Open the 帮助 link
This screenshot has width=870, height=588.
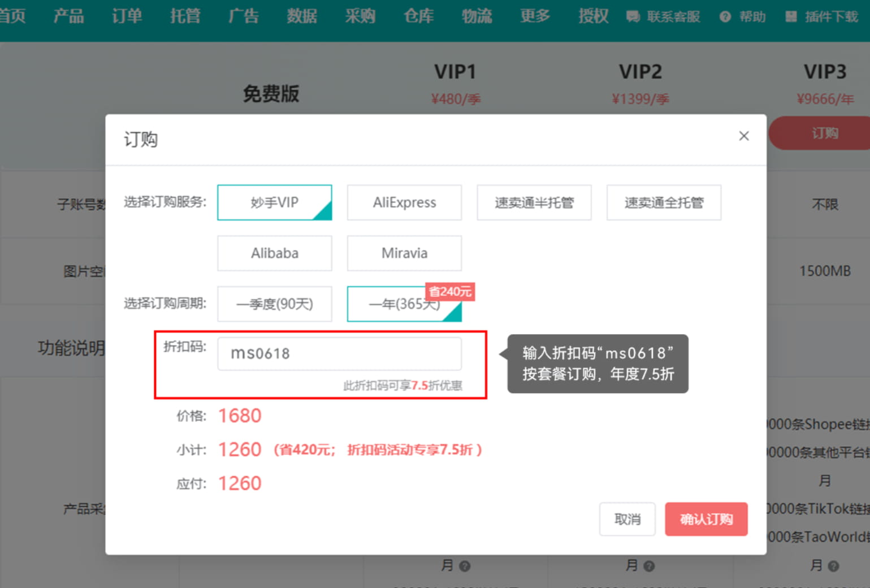coord(752,17)
